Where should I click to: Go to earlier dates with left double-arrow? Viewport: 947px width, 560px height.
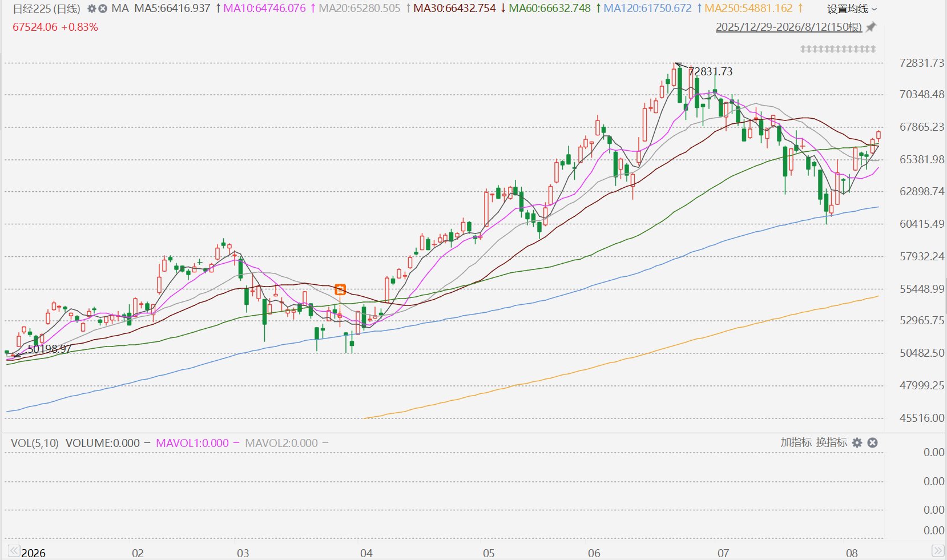point(13,551)
